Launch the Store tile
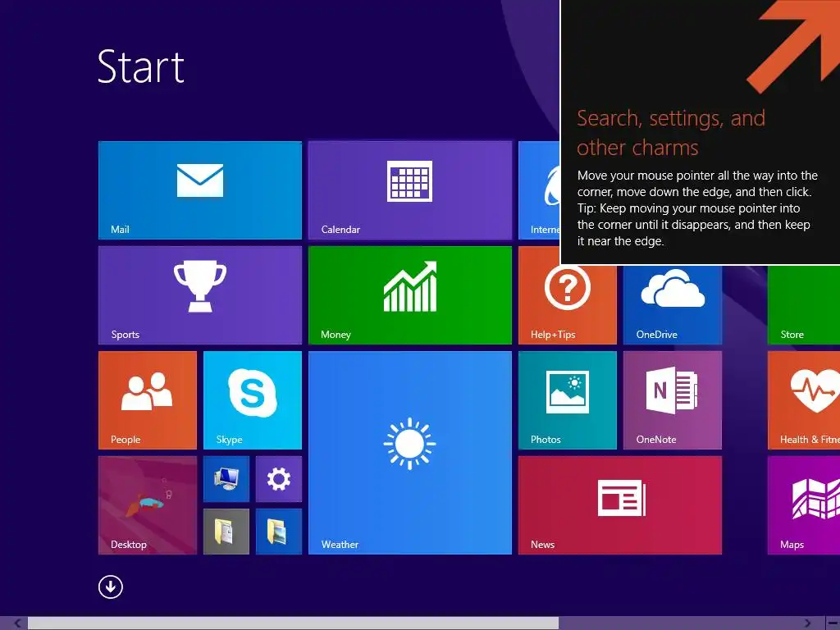840x630 pixels. click(x=804, y=304)
